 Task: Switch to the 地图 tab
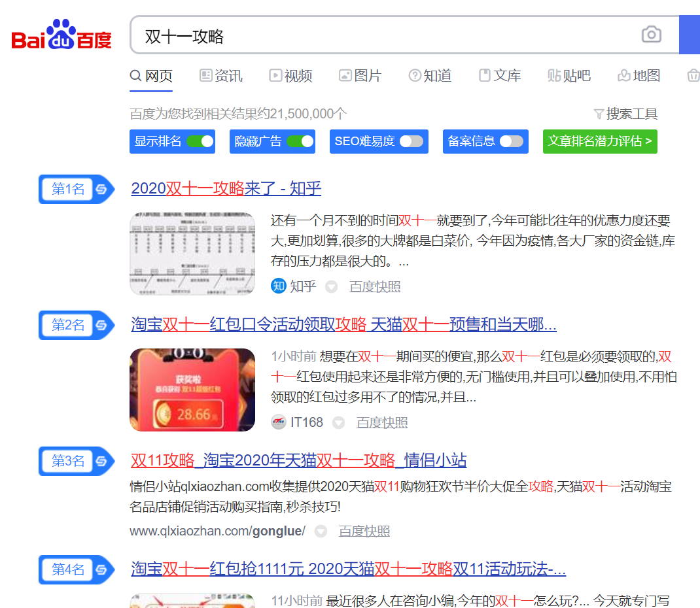tap(639, 76)
